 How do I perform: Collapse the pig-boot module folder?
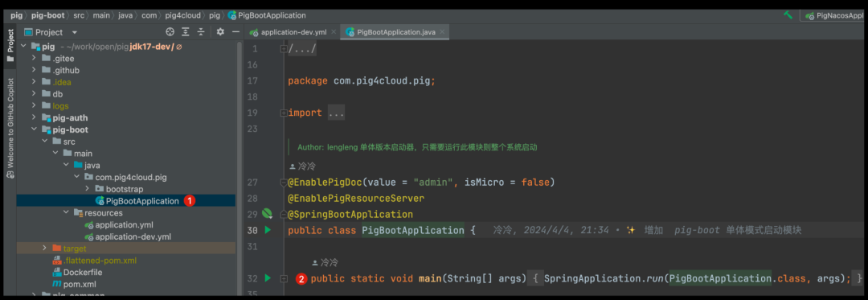34,129
